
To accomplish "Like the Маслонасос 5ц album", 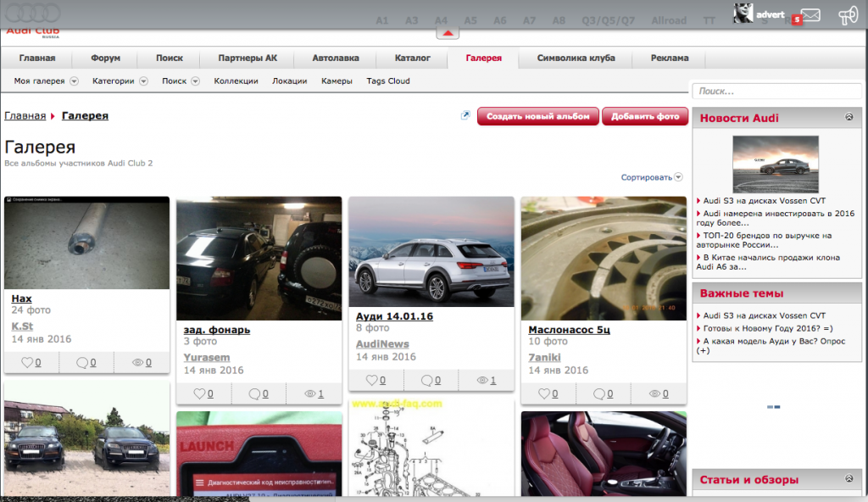I will 544,393.
